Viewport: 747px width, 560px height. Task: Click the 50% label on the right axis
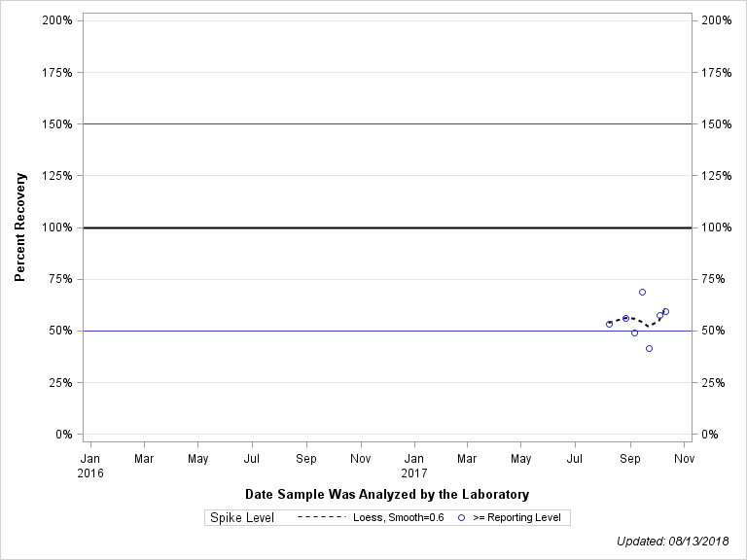click(713, 331)
